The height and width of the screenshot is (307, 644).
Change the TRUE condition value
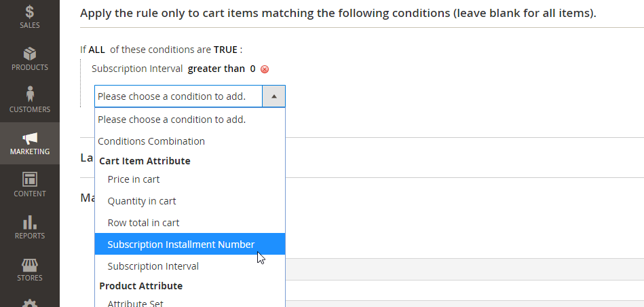pos(225,50)
